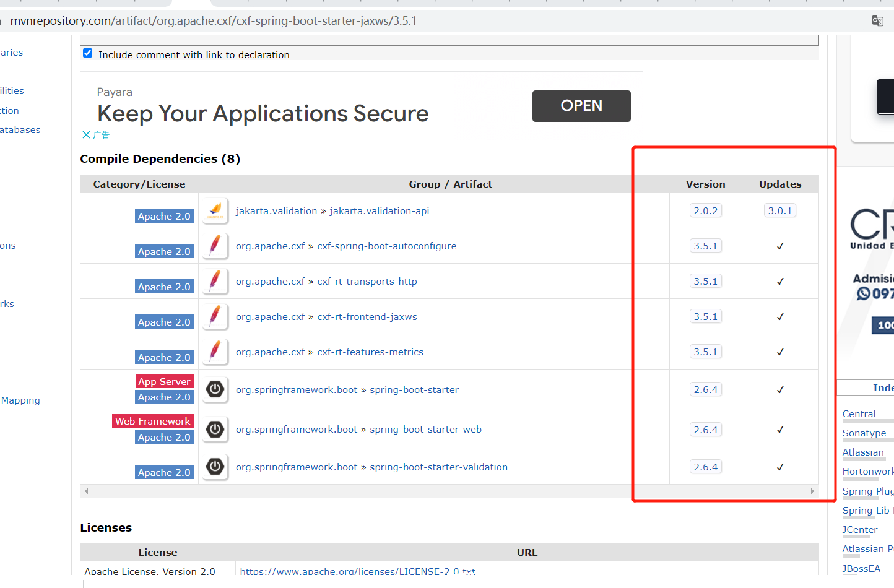Click the Apache LICENSE-2.0.txt URL link
The width and height of the screenshot is (894, 588).
click(358, 571)
